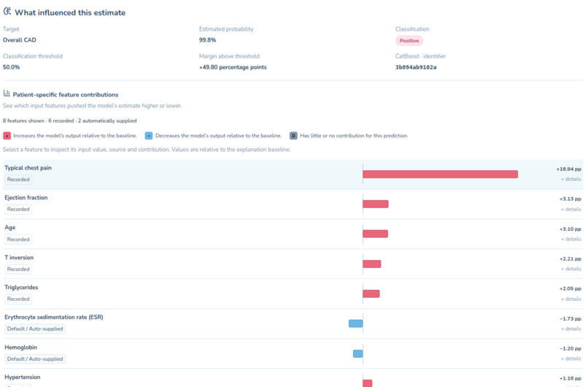Click the icon beside What influenced this estimate
This screenshot has width=588, height=387.
[7, 12]
